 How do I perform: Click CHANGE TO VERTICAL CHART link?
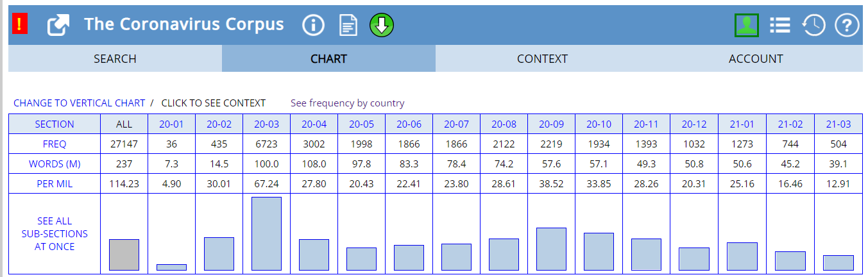click(x=79, y=103)
